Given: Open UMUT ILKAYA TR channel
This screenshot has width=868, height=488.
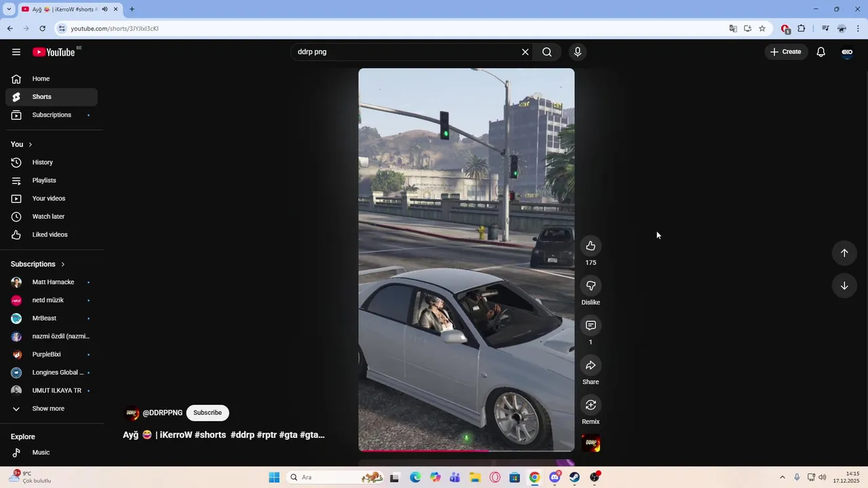Looking at the screenshot, I should (x=52, y=390).
